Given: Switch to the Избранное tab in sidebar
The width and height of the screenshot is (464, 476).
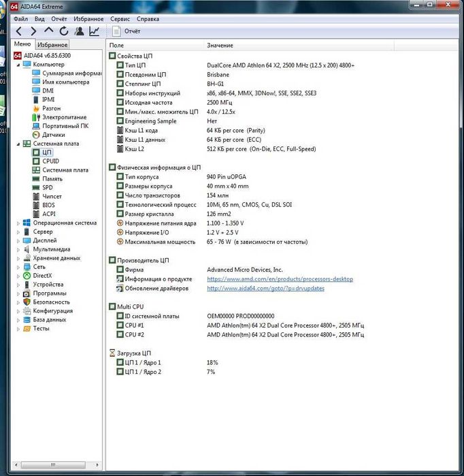Looking at the screenshot, I should coord(52,45).
